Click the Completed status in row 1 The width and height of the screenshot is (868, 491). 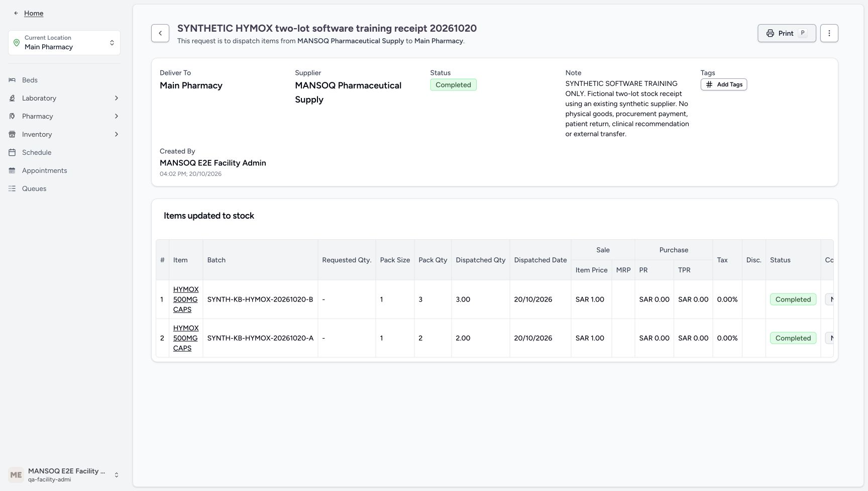click(793, 300)
